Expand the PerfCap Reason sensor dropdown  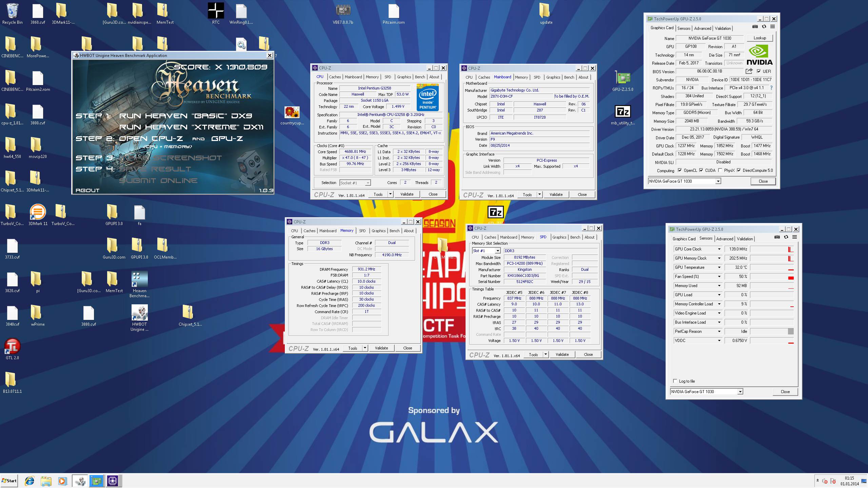(x=719, y=331)
